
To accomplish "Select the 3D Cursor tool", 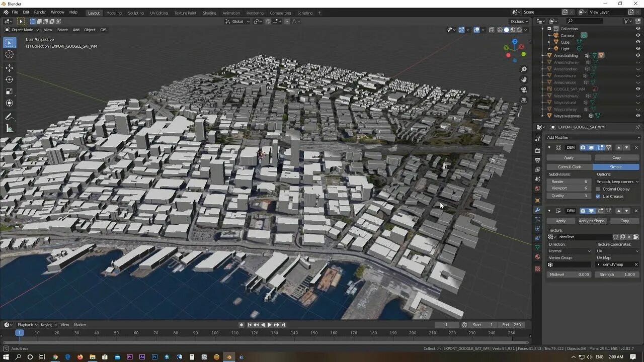I will click(9, 54).
